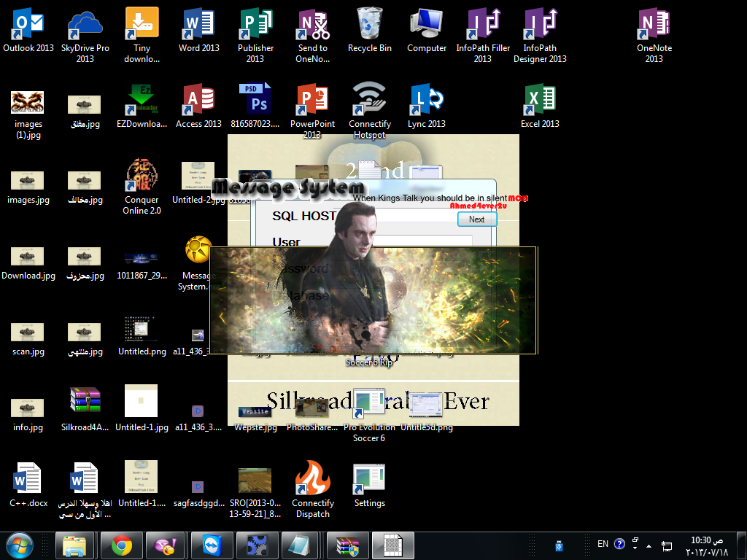Select the Connectify Dispatch shortcut
Screen dimensions: 747x560
pos(312,478)
